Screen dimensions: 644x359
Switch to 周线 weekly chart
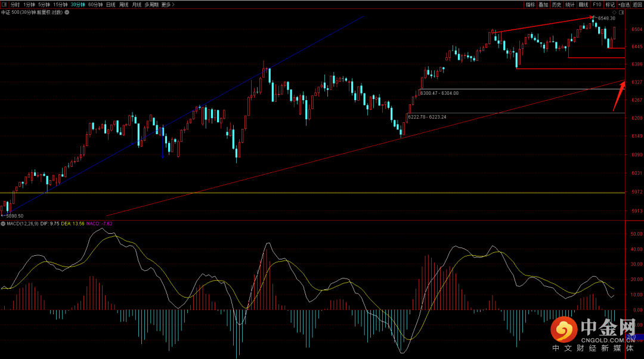coord(123,5)
